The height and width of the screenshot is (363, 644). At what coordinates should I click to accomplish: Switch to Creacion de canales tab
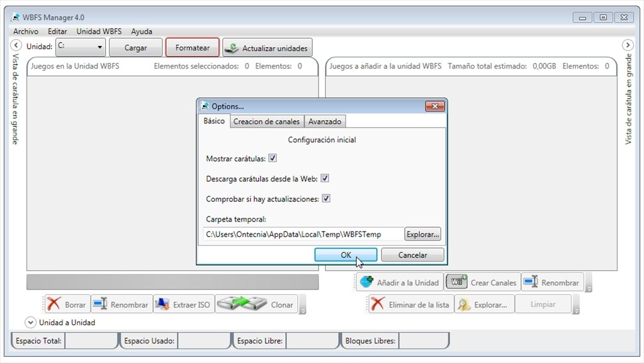[266, 121]
